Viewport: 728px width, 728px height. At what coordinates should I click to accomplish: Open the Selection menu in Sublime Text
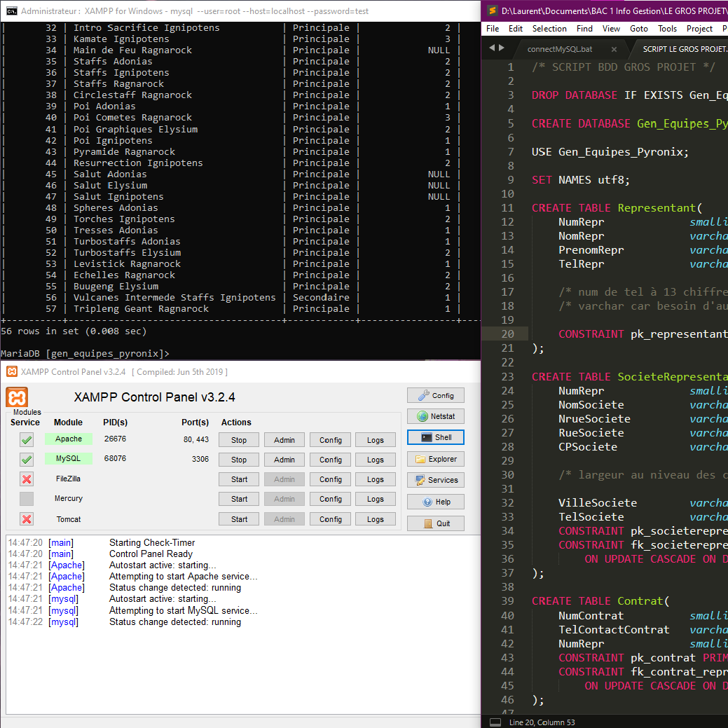[549, 29]
